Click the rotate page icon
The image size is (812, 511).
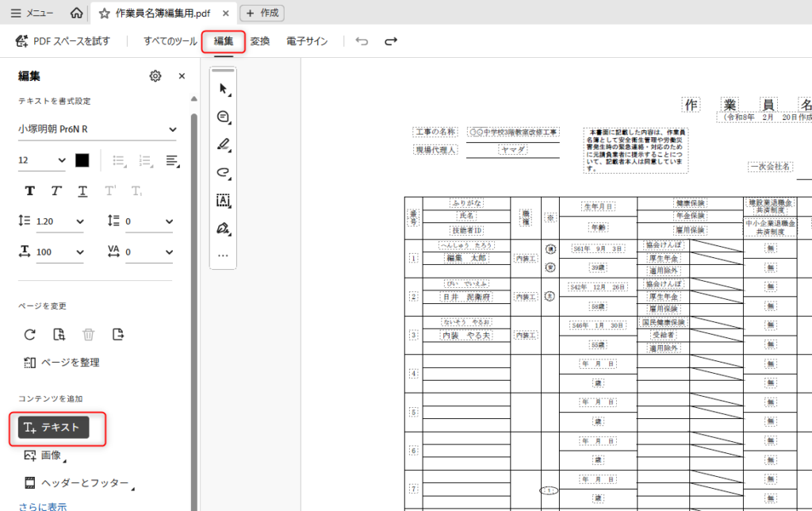(x=30, y=334)
